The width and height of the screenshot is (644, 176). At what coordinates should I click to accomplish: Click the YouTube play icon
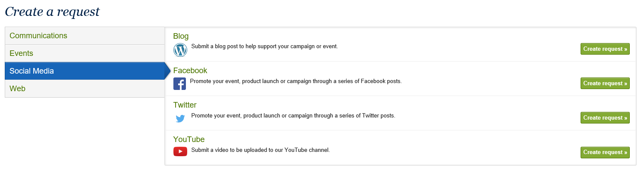[180, 151]
